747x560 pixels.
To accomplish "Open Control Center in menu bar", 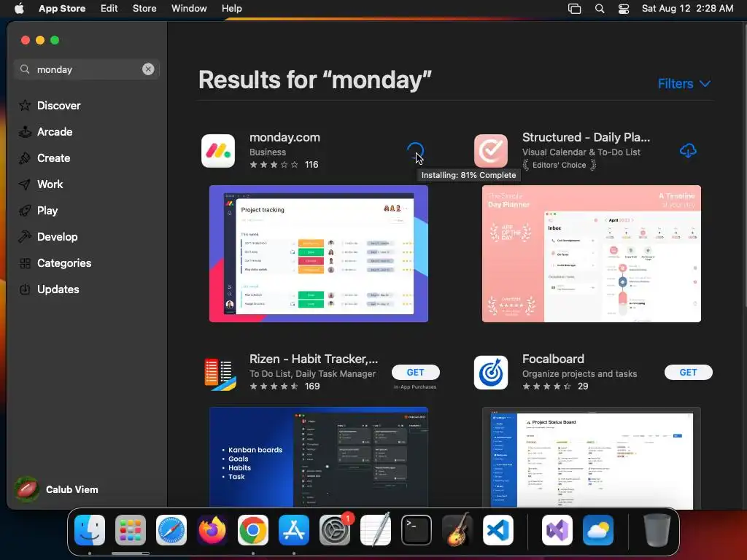I will [x=624, y=9].
